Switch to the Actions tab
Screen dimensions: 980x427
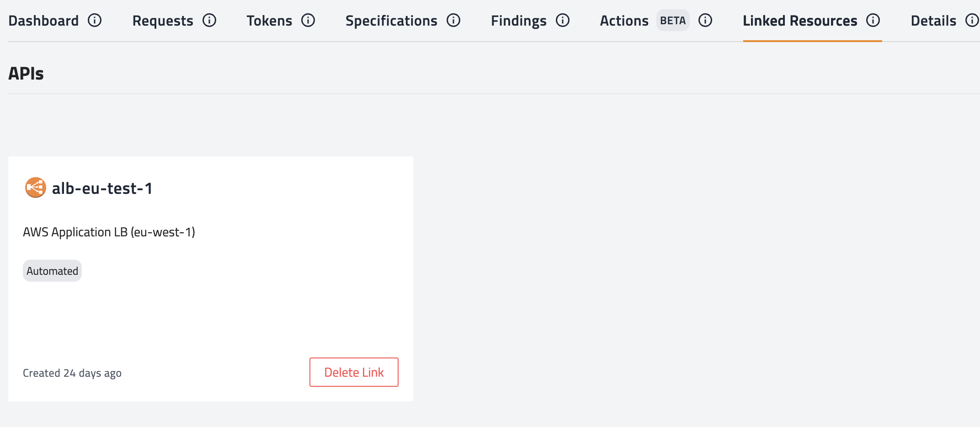[624, 21]
